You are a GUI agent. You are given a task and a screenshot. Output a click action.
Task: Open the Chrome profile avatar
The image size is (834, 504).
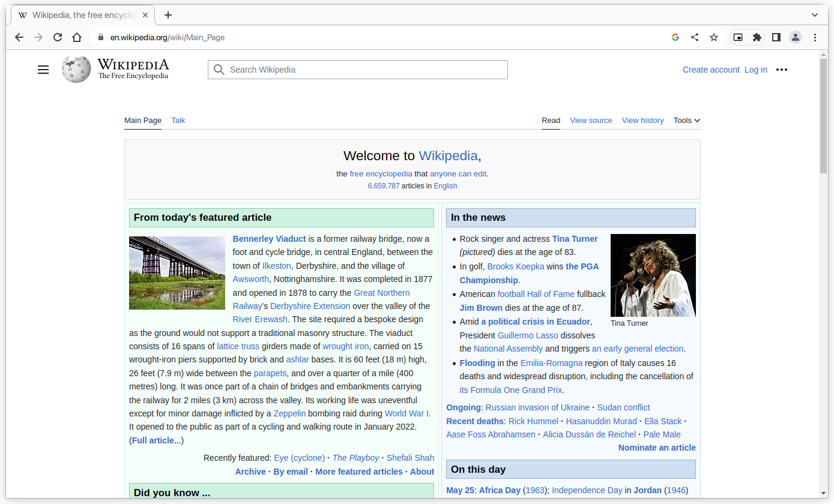(796, 37)
